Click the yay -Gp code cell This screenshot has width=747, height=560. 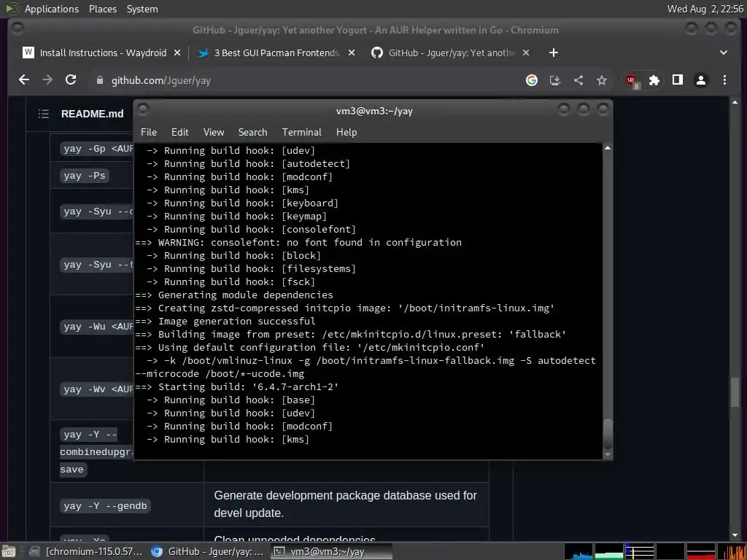click(x=97, y=149)
